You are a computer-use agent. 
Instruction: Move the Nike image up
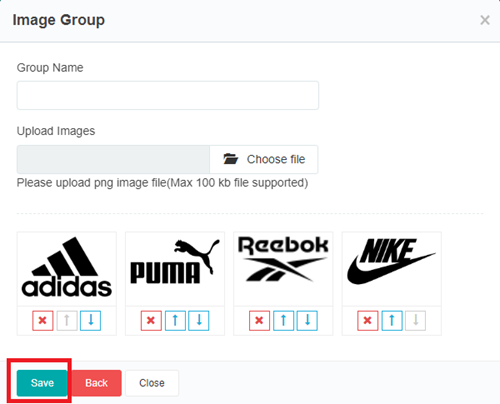click(x=392, y=321)
